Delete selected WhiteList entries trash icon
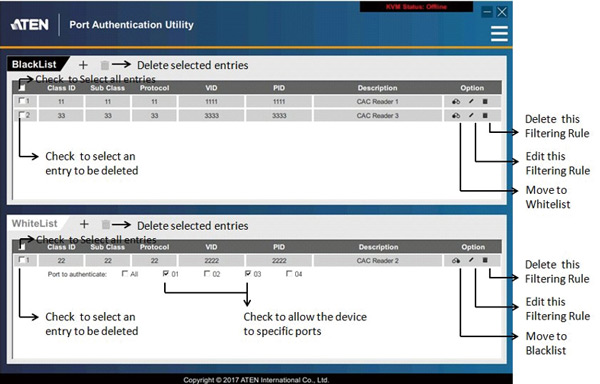 point(106,225)
